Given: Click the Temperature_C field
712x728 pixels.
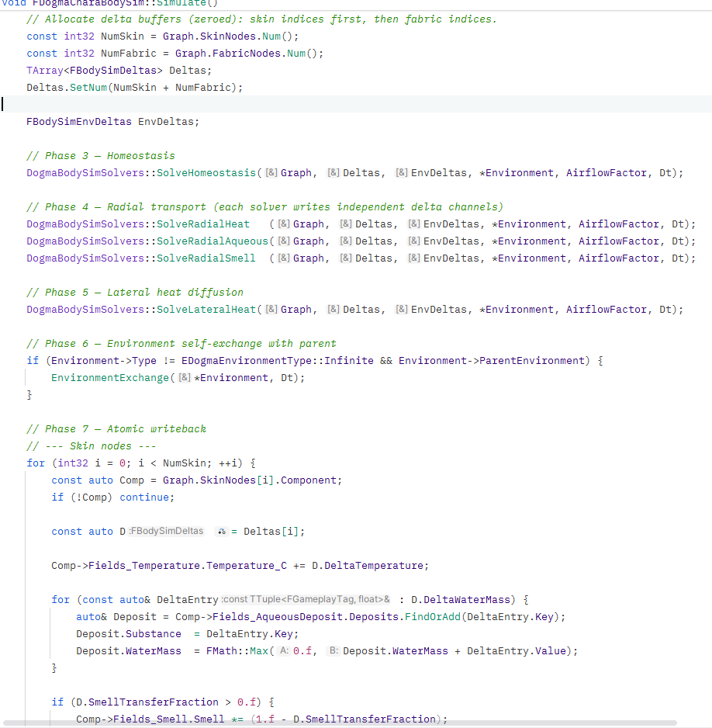Looking at the screenshot, I should pos(247,566).
